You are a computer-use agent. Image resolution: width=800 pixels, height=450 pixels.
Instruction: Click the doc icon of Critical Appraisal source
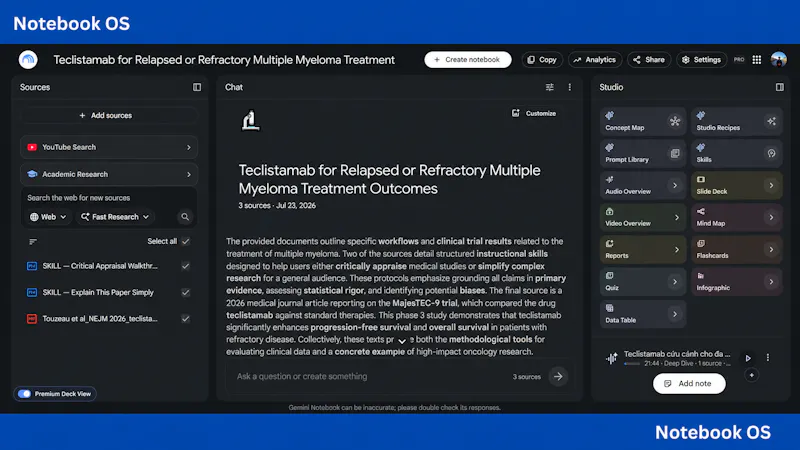coord(32,266)
